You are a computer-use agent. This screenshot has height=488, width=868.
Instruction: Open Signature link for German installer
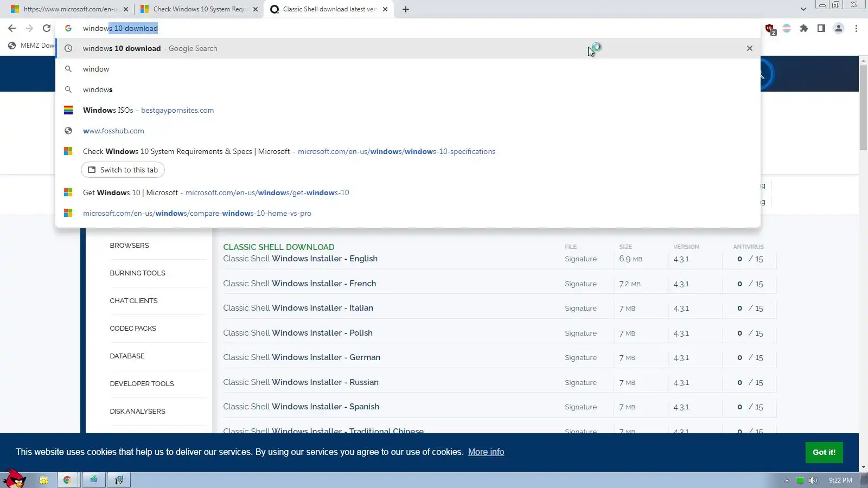click(580, 358)
